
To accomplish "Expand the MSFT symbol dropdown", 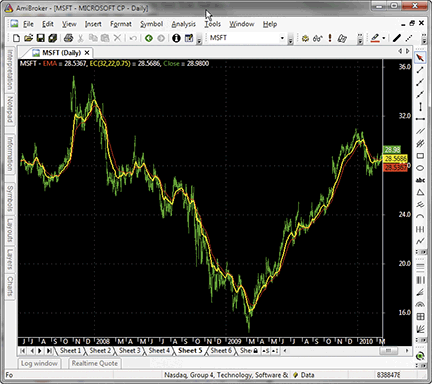I will 282,38.
